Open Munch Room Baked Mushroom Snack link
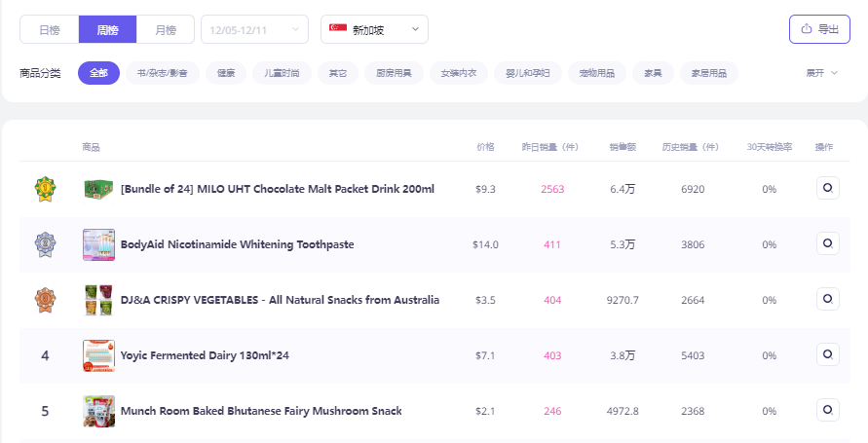Viewport: 868px width, 443px height. pos(261,411)
